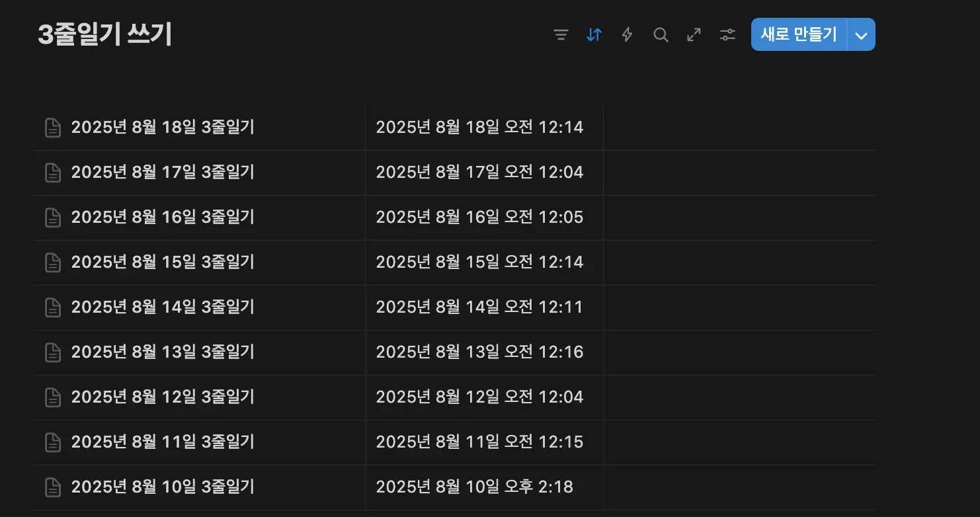Open automations via lightning bolt icon
Viewport: 980px width, 517px height.
(x=627, y=35)
